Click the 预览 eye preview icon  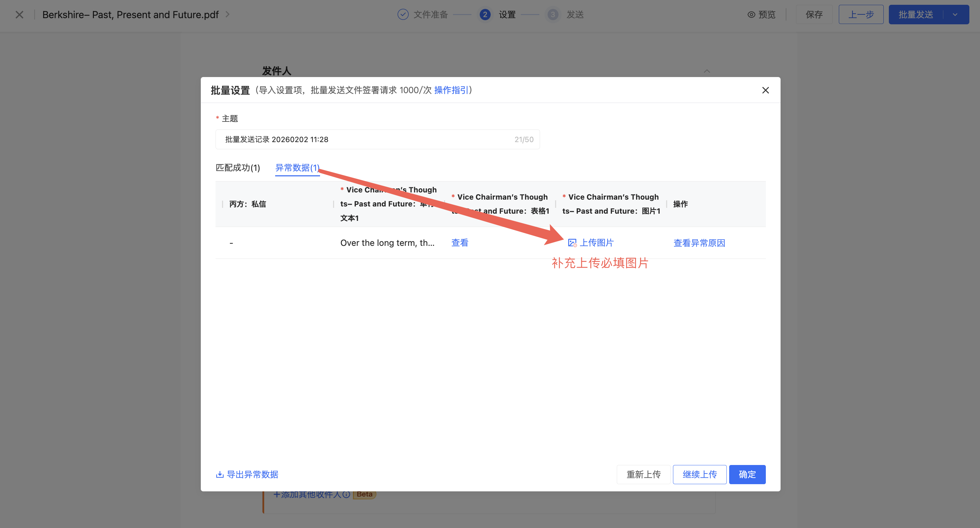(x=751, y=14)
